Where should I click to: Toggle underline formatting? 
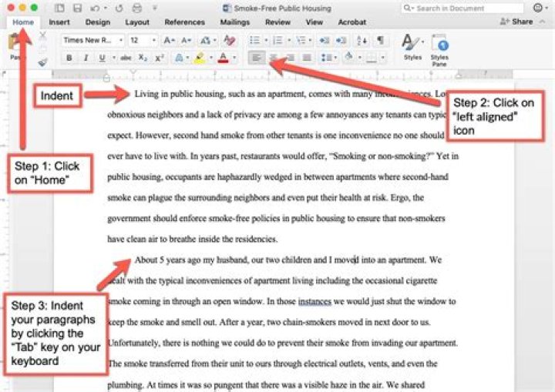(100, 58)
